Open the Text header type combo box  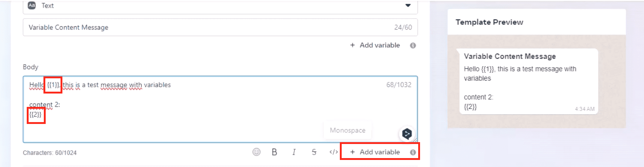[220, 6]
